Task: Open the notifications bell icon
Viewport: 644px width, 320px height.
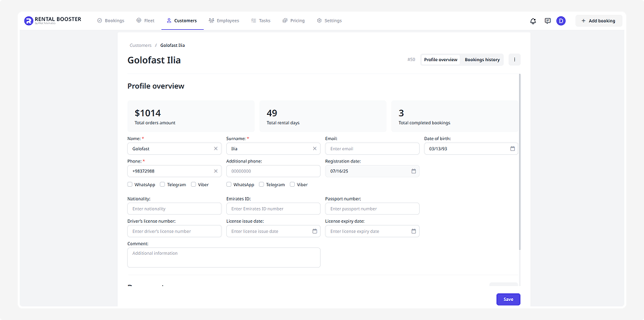Action: [533, 21]
